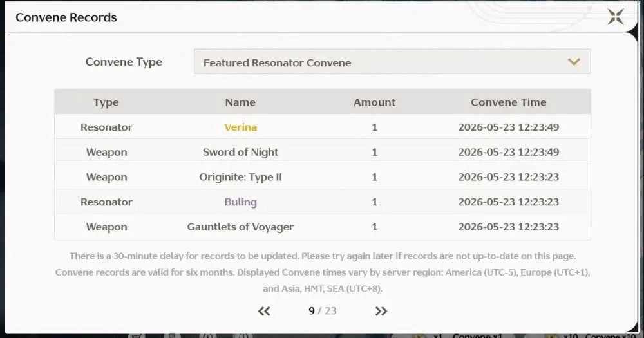This screenshot has width=644, height=338.
Task: Select the Verina resonator name
Action: click(x=240, y=127)
